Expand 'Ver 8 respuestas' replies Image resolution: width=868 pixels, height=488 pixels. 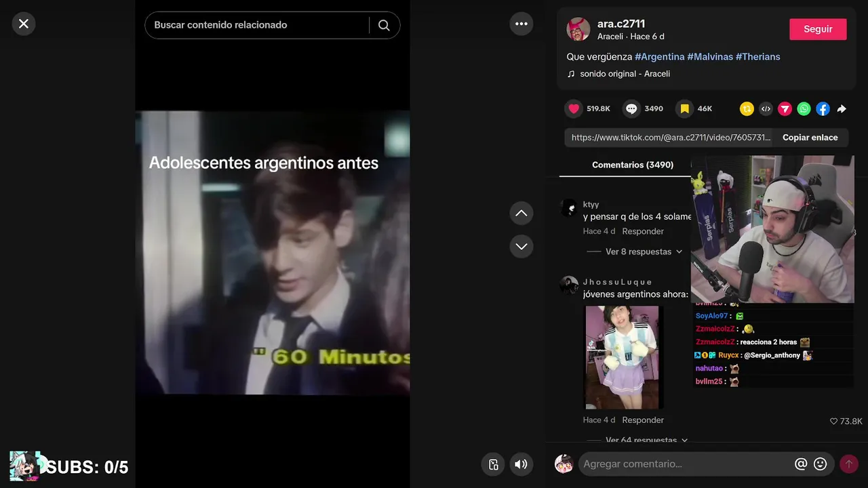point(644,251)
